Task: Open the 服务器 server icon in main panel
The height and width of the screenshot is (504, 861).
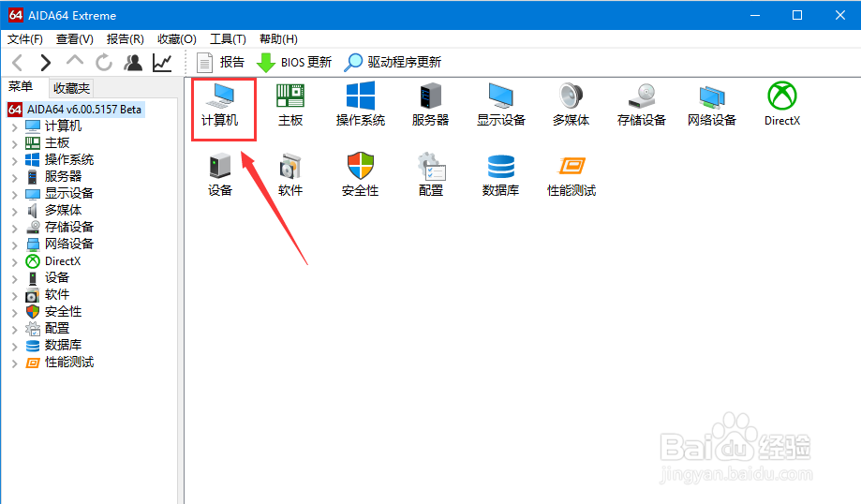Action: click(431, 106)
